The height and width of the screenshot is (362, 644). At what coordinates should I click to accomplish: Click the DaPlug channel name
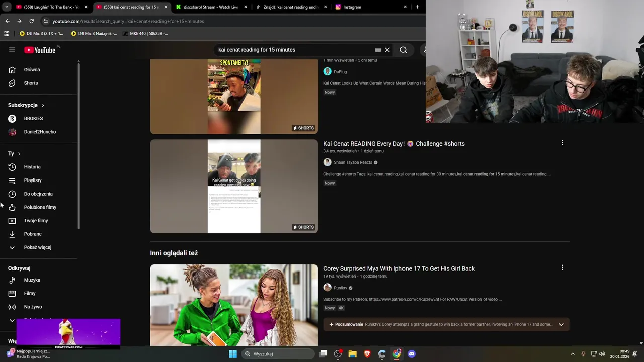[340, 72]
